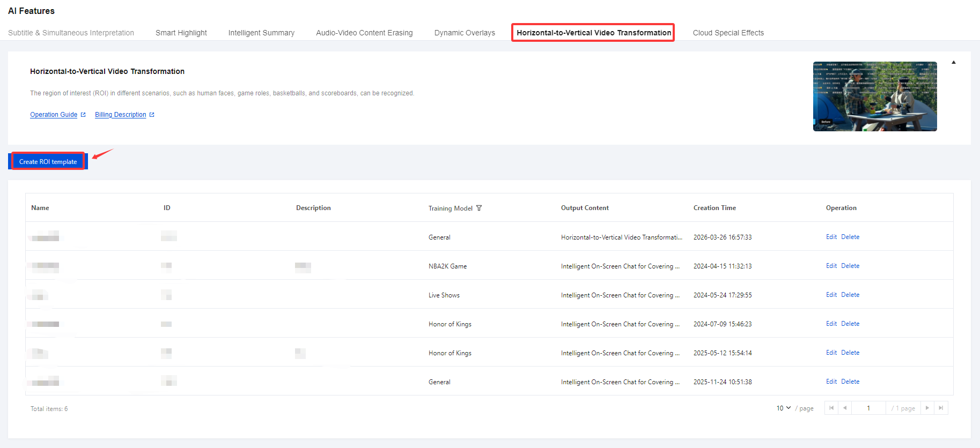Collapse the feature description panel
980x448 pixels.
pyautogui.click(x=953, y=63)
